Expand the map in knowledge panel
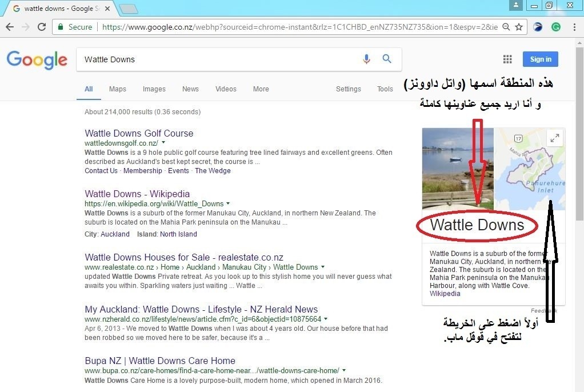 pyautogui.click(x=554, y=138)
